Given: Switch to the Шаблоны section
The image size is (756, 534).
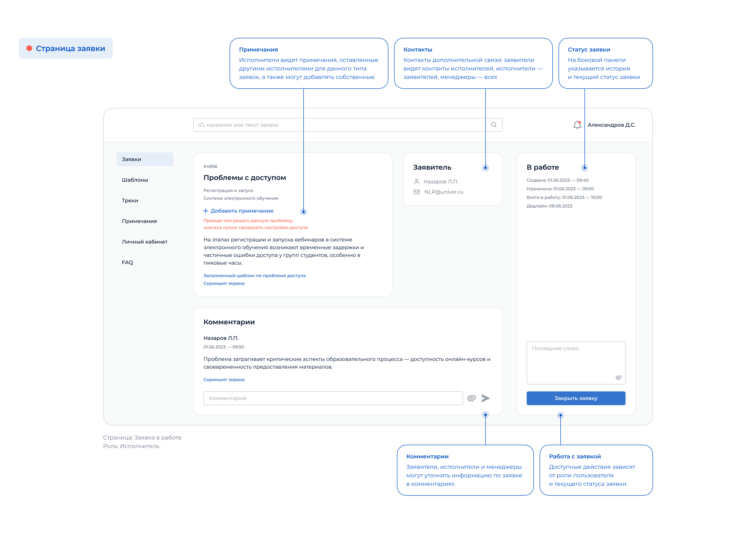Looking at the screenshot, I should tap(135, 180).
